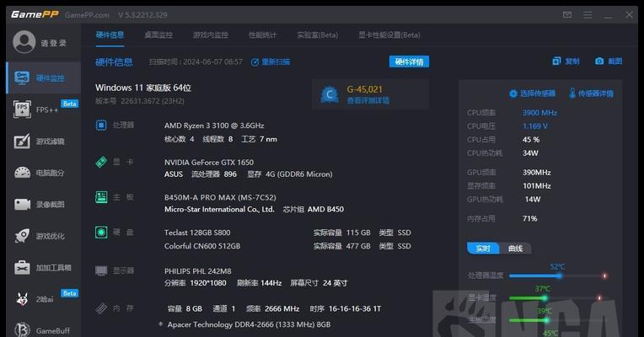Open the 查看评测详情 link
This screenshot has width=644, height=337.
click(368, 100)
